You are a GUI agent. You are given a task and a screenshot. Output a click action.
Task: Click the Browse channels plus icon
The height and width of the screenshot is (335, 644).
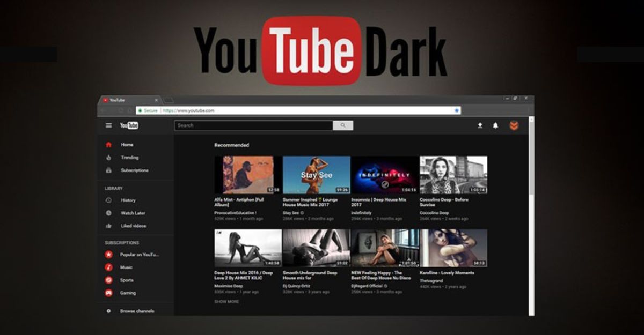[x=108, y=311]
